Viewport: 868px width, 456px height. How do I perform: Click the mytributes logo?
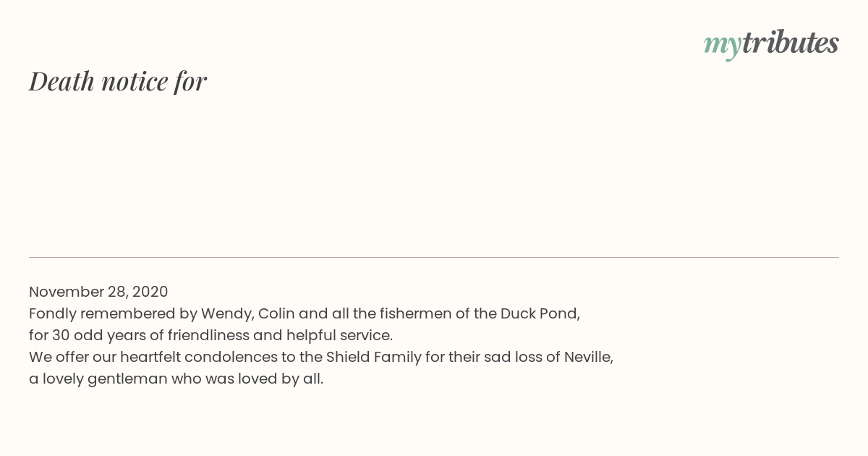point(771,44)
